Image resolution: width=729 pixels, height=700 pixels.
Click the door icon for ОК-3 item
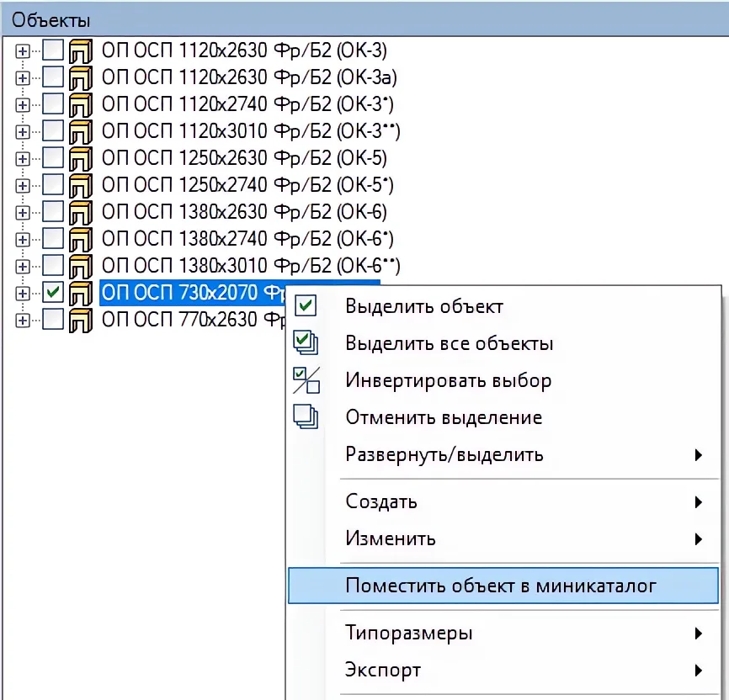coord(80,50)
